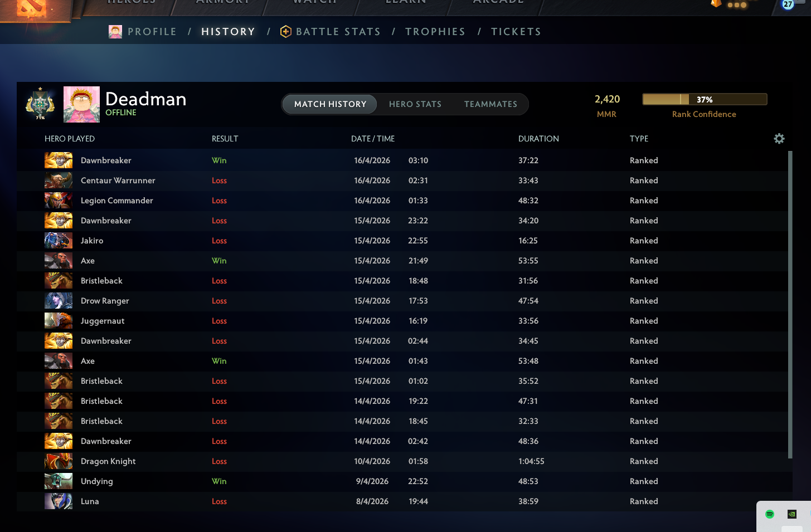
Task: Click the 53:55 duration value
Action: pyautogui.click(x=528, y=261)
